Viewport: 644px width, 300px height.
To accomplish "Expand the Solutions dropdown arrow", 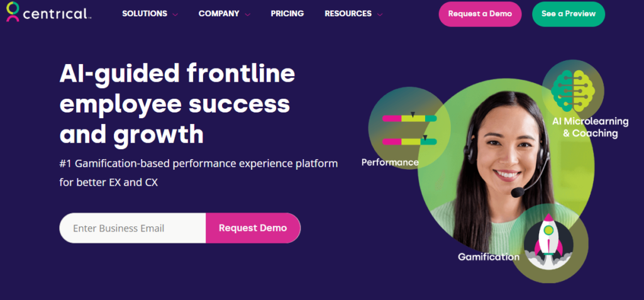I will pyautogui.click(x=175, y=14).
